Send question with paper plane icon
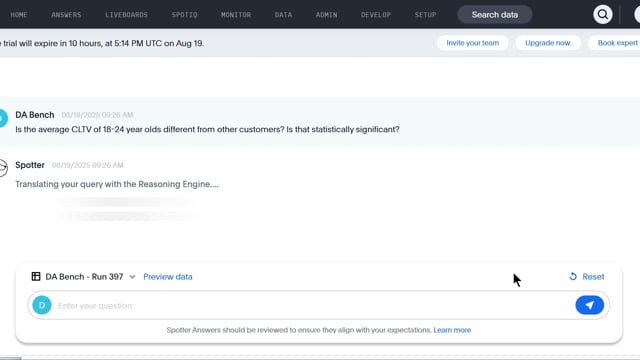Viewport: 640px width, 360px height. (589, 305)
